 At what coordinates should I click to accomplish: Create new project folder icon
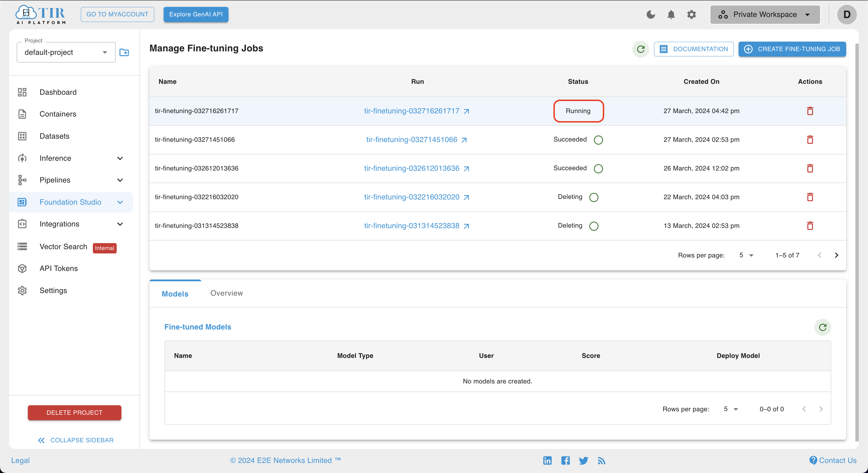pos(124,52)
